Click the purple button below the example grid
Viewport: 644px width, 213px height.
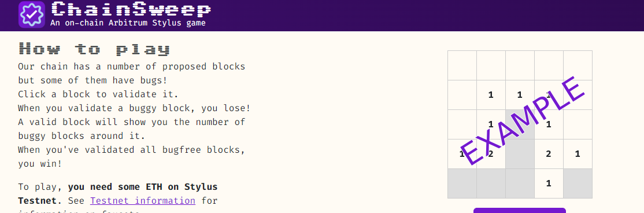click(520, 210)
